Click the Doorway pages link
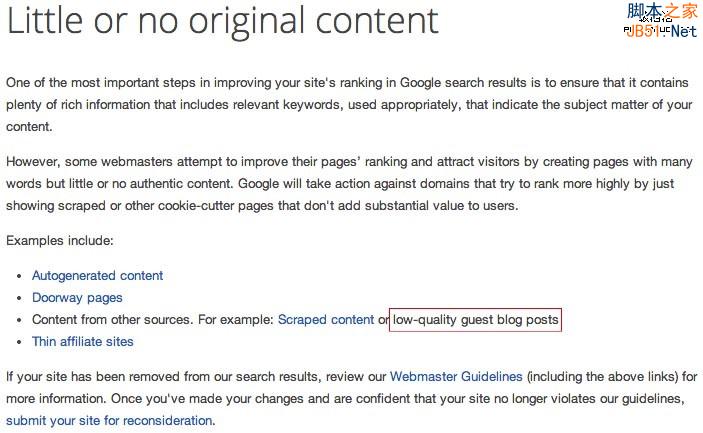 click(77, 298)
